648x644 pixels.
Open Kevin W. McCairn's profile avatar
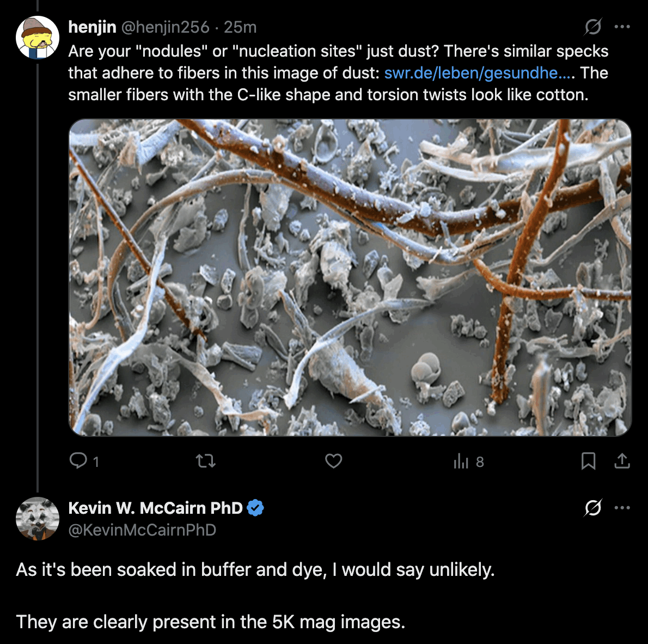(38, 518)
